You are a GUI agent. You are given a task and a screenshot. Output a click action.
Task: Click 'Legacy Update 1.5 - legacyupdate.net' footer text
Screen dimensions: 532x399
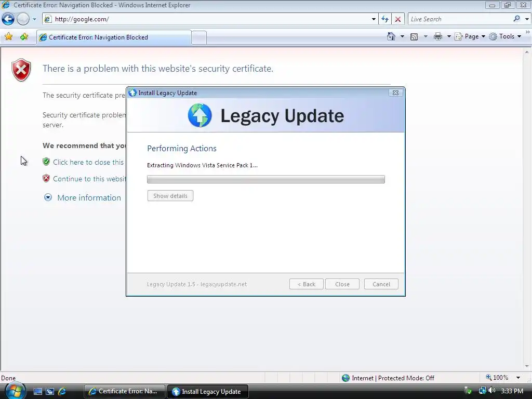click(197, 284)
